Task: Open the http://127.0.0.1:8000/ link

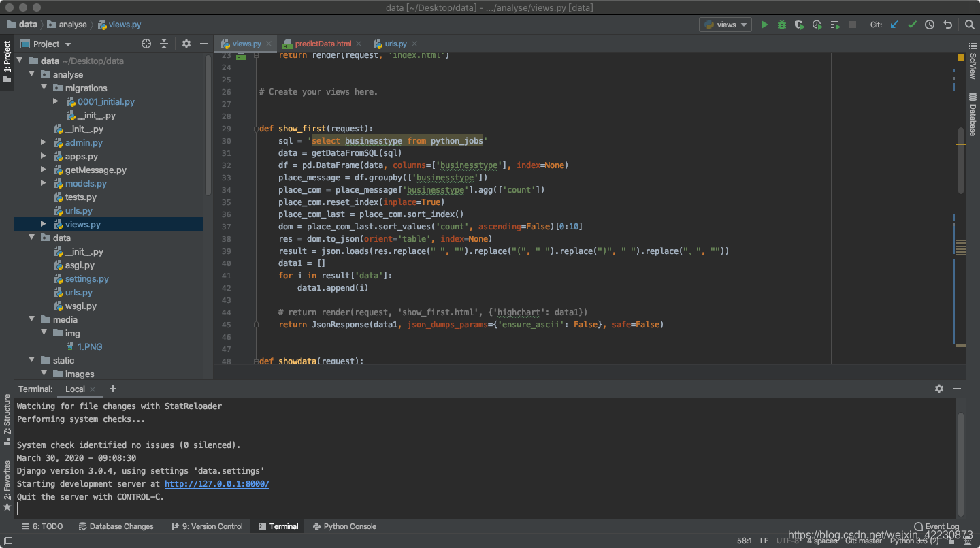Action: click(217, 484)
